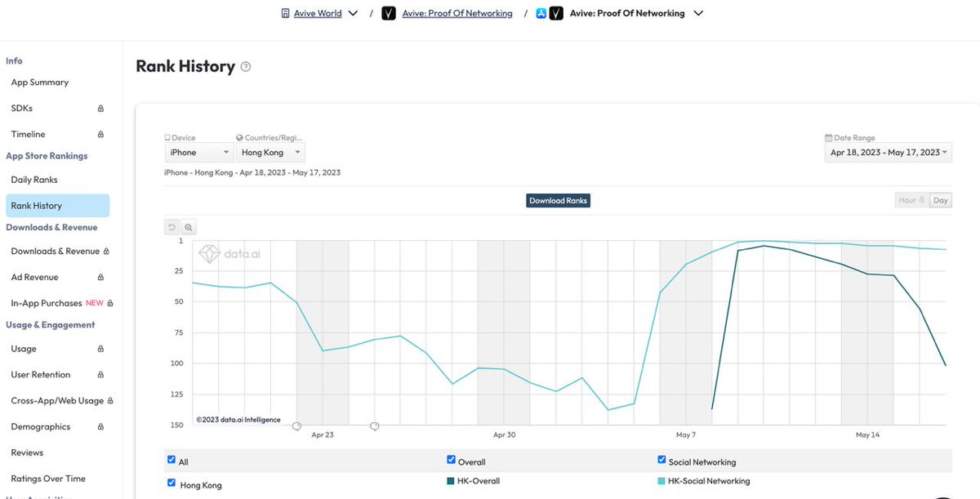Viewport: 980px width, 499px height.
Task: Expand the rightmost Avive: Proof Of Networking chevron
Action: coord(698,13)
